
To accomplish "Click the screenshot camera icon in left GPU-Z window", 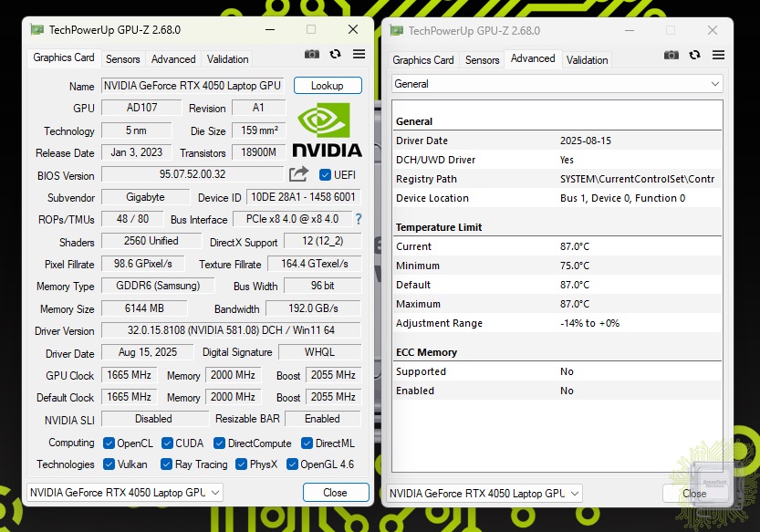I will (x=312, y=54).
